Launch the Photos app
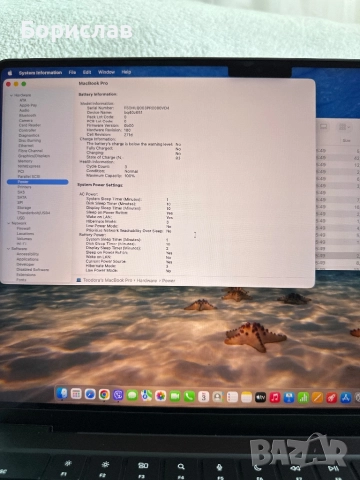The image size is (360, 480). click(161, 396)
